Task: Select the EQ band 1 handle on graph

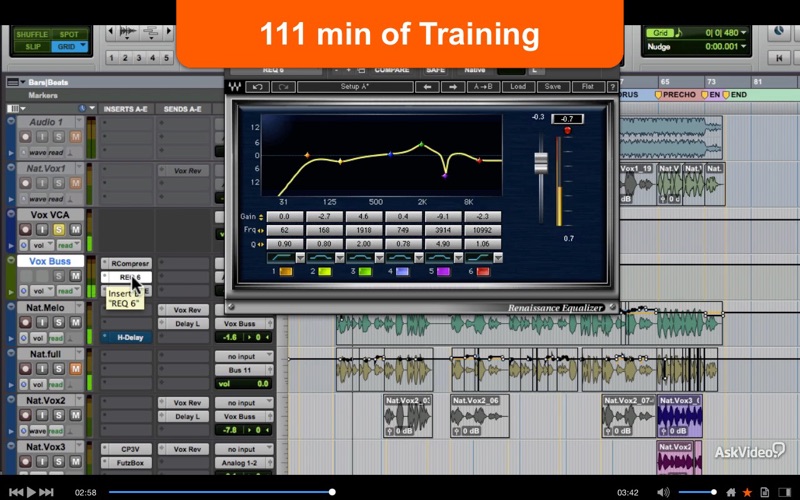Action: (307, 155)
